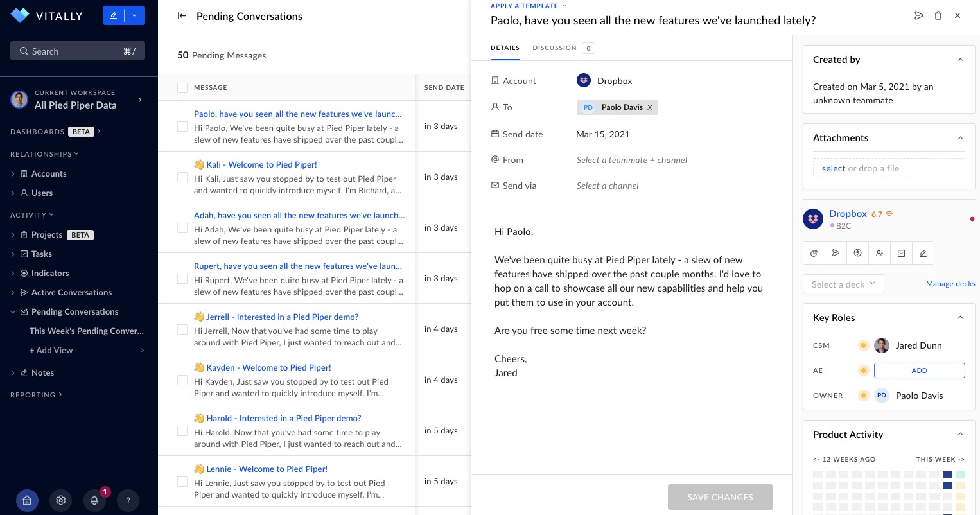The image size is (980, 515).
Task: Click the Dropbox health score heart icon
Action: pyautogui.click(x=889, y=214)
